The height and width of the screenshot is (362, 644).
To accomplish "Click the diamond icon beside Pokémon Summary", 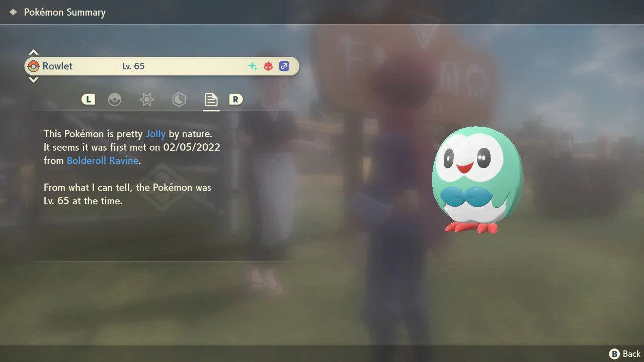I will (x=13, y=12).
